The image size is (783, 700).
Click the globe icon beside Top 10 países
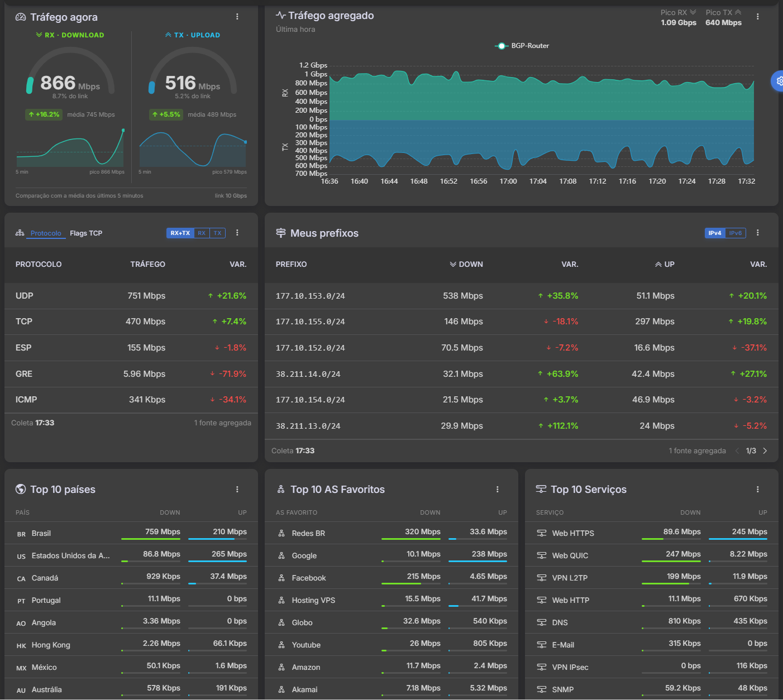tap(21, 490)
